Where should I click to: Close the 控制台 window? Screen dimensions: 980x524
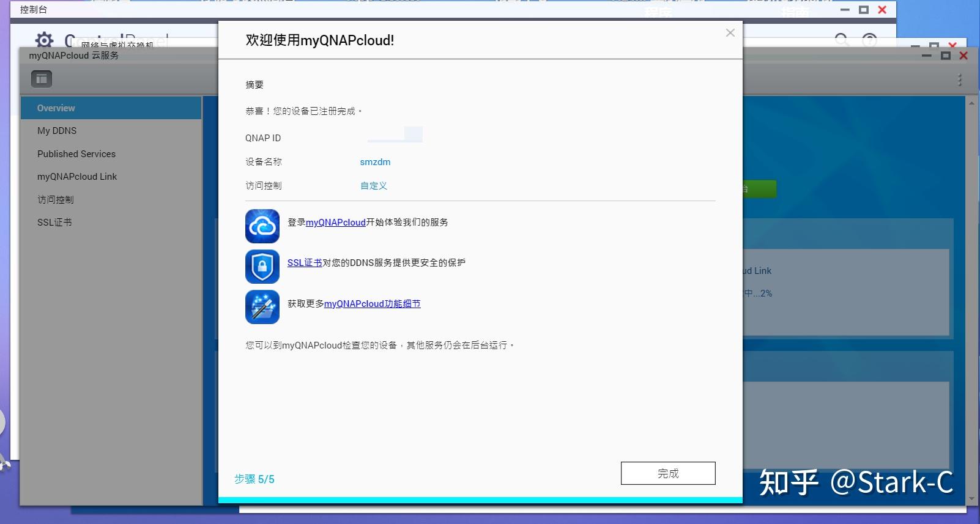point(882,10)
